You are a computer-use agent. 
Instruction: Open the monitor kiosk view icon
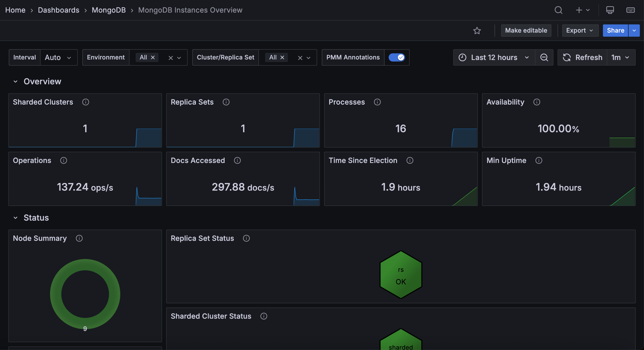(610, 10)
